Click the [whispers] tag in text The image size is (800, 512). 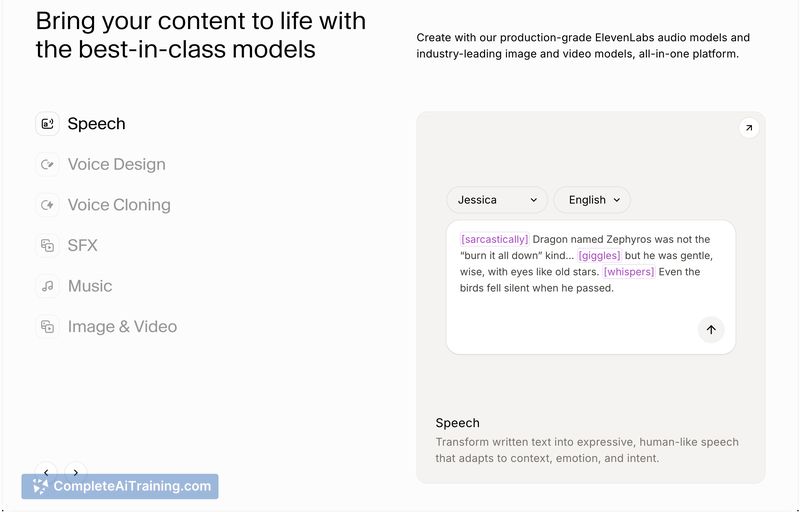(629, 272)
